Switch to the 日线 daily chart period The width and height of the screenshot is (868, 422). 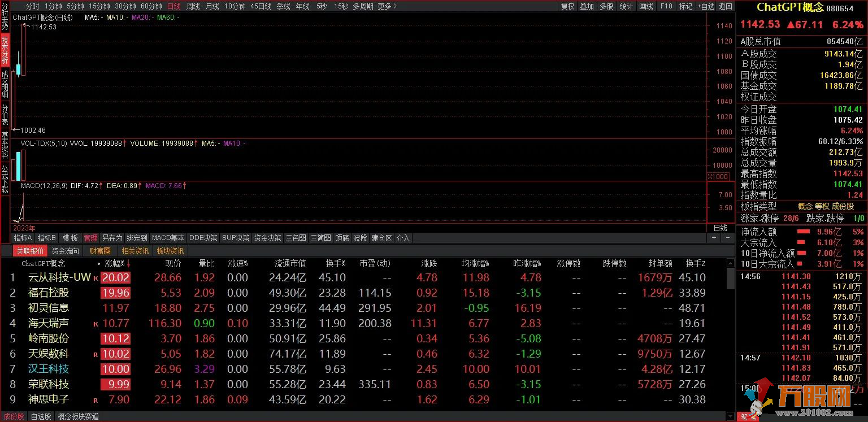[x=174, y=6]
